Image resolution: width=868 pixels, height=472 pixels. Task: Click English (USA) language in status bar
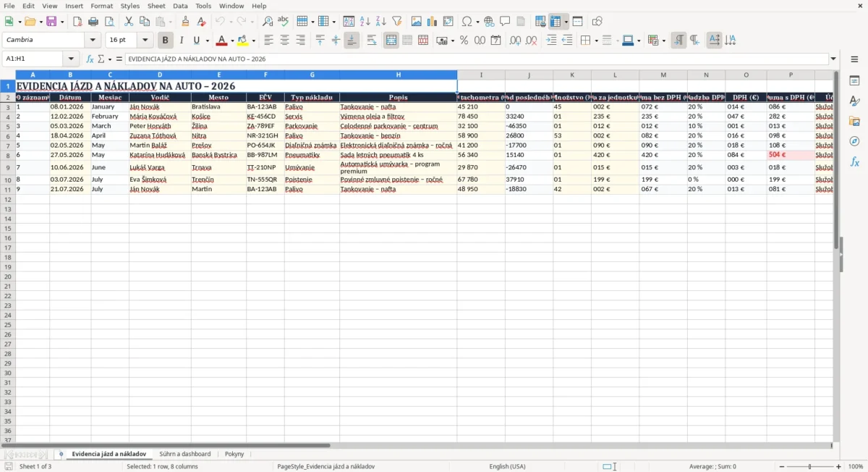508,467
